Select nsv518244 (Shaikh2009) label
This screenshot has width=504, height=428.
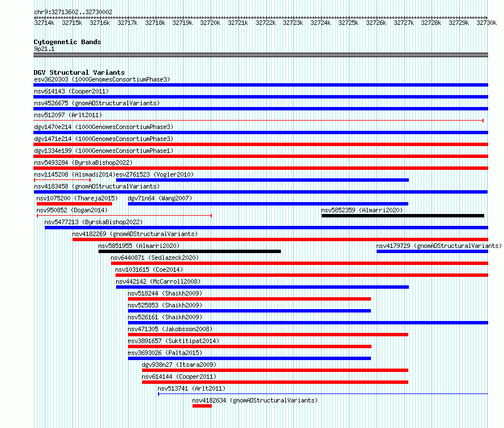[165, 293]
